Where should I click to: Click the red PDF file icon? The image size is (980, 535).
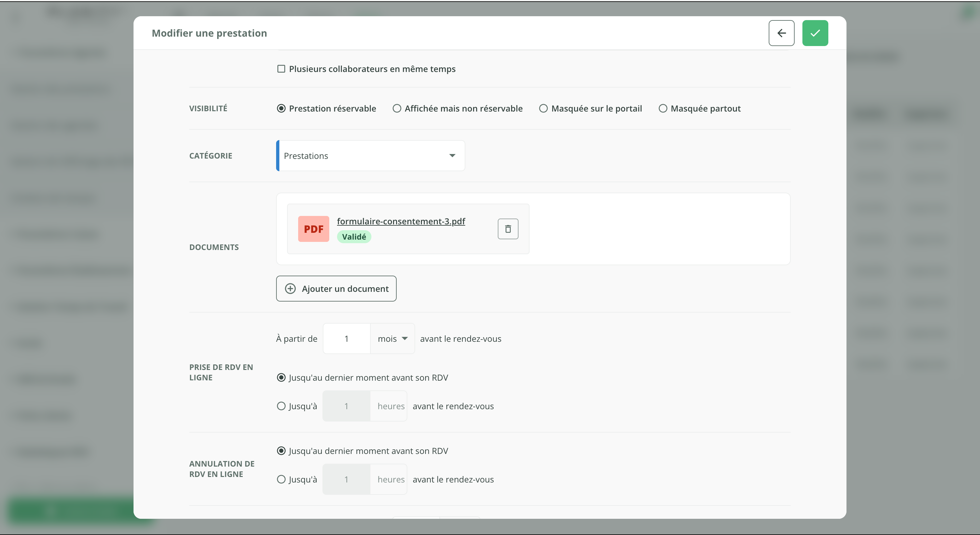click(x=313, y=229)
